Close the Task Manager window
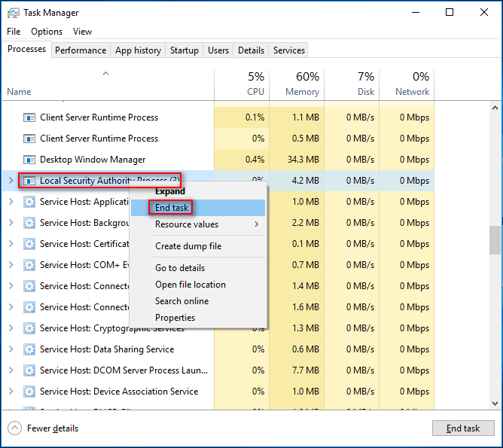This screenshot has height=448, width=503. click(484, 13)
